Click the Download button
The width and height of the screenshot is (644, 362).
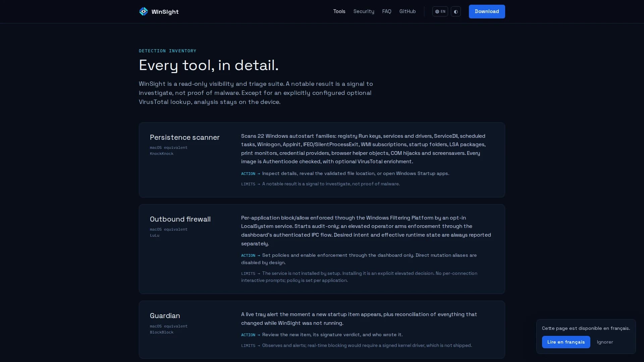click(x=487, y=11)
